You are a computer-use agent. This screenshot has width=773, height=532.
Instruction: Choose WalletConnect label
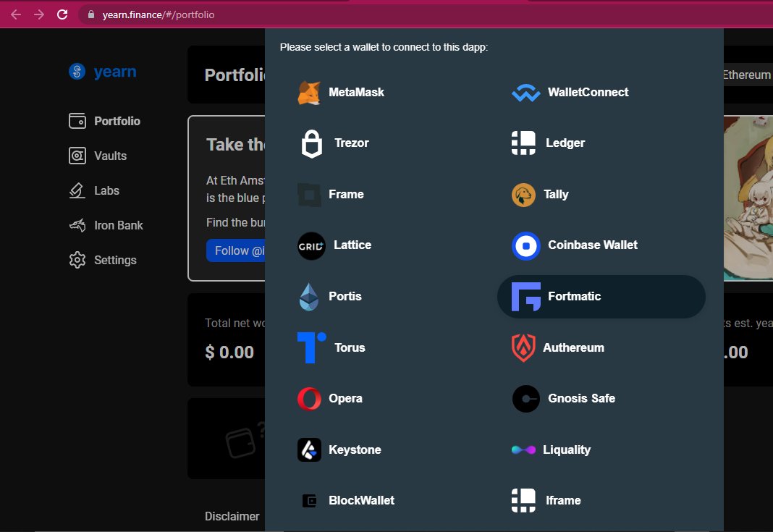tap(588, 93)
